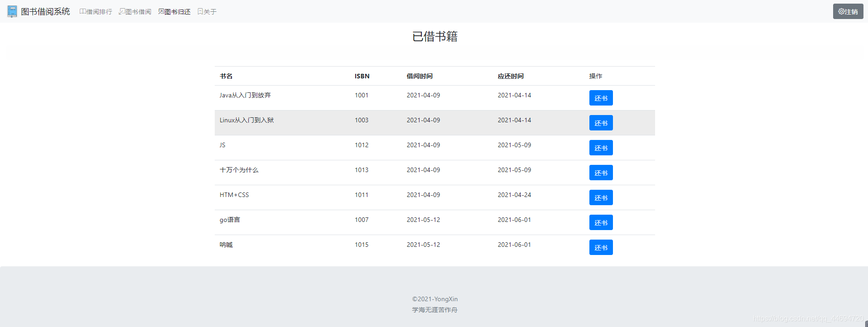
Task: Click the 应还时间 column header
Action: pyautogui.click(x=511, y=76)
